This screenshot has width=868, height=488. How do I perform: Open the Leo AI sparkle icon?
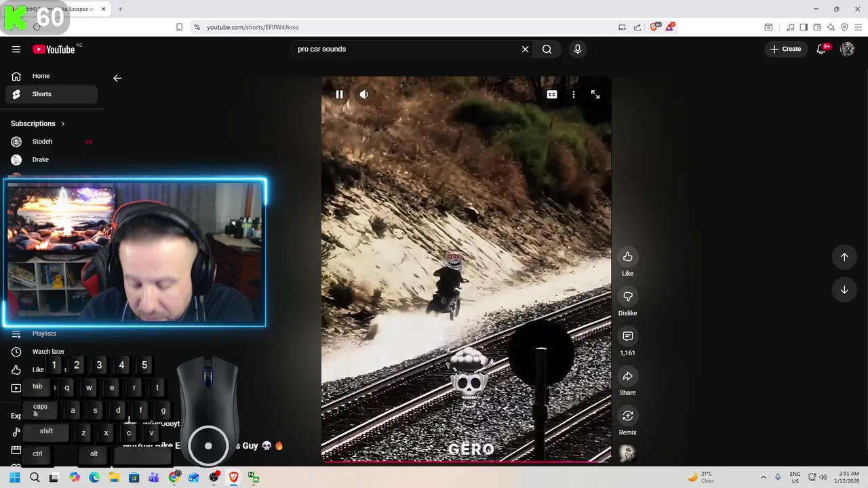pos(831,27)
